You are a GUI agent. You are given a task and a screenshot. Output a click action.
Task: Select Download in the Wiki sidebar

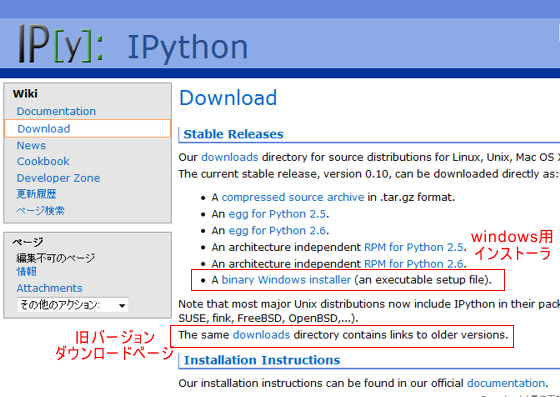(x=88, y=129)
